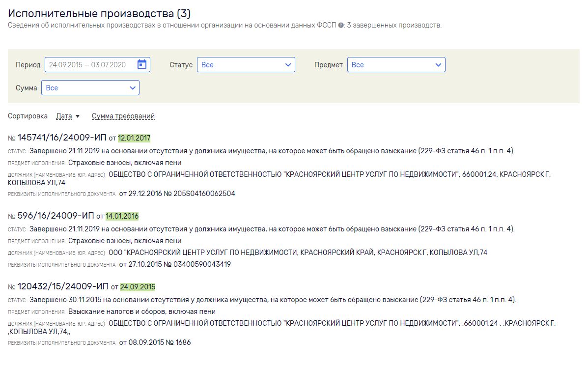588x366 pixels.
Task: Click the period date range 24.09.2015 — 03.07.2020
Action: [87, 65]
